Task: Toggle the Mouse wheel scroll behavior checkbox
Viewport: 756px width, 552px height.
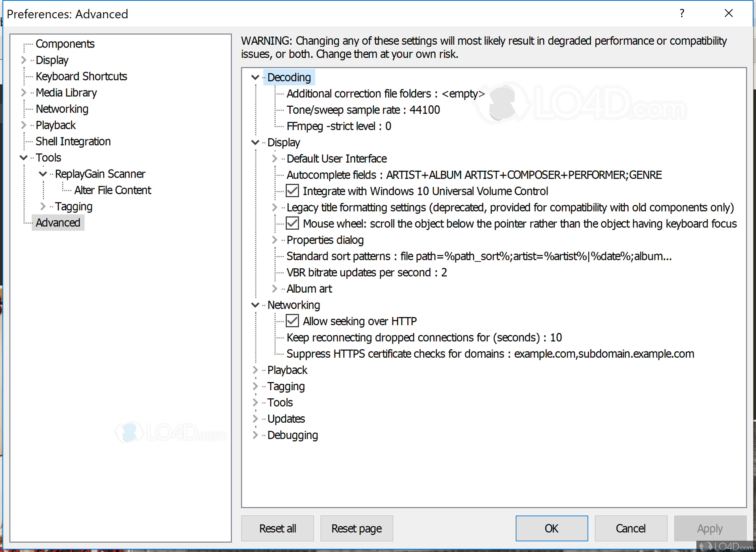Action: pyautogui.click(x=292, y=223)
